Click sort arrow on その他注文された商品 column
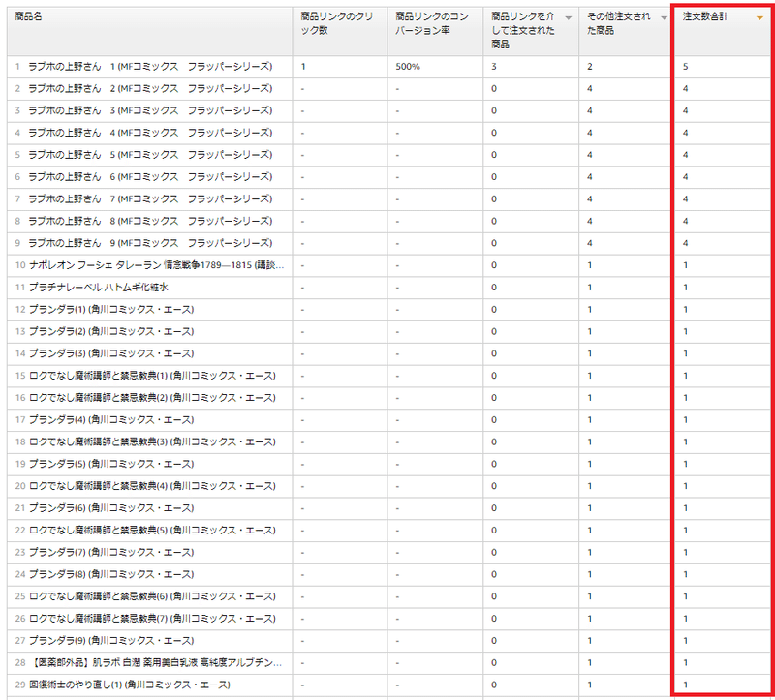 pyautogui.click(x=664, y=18)
